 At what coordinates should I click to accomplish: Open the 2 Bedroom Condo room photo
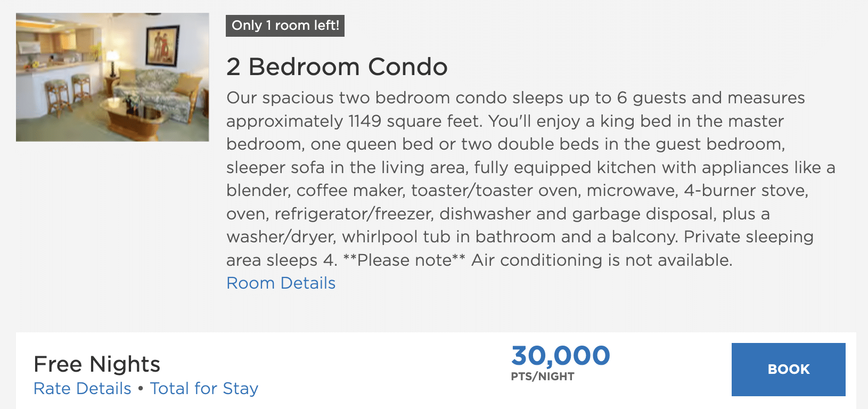pyautogui.click(x=112, y=77)
